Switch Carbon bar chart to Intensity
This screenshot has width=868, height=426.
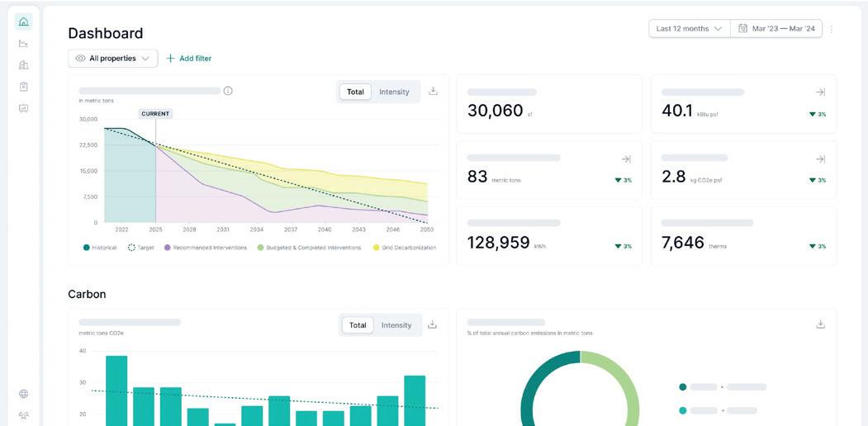coord(396,325)
